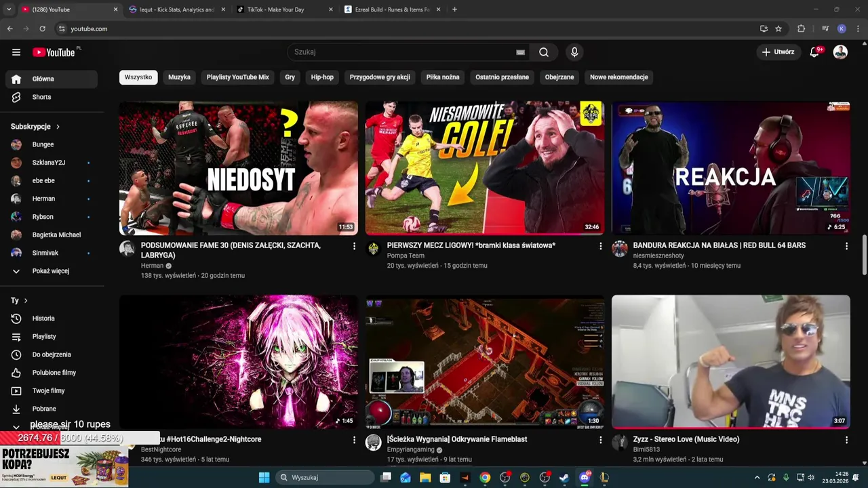This screenshot has width=868, height=488.
Task: Click the page vertical scrollbar
Action: 865,255
